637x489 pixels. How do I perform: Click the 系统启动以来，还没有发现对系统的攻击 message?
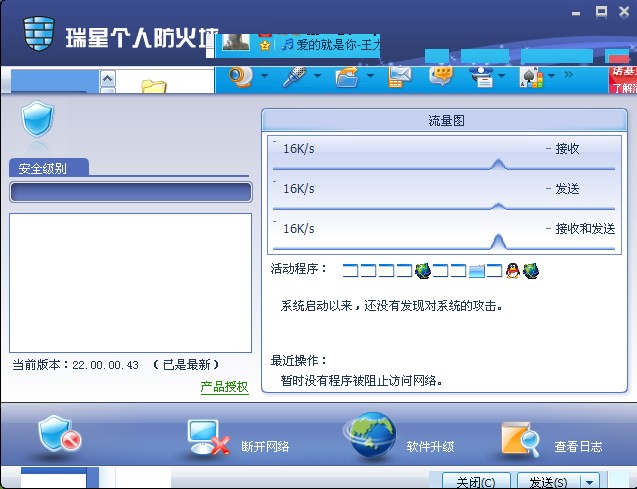[392, 306]
